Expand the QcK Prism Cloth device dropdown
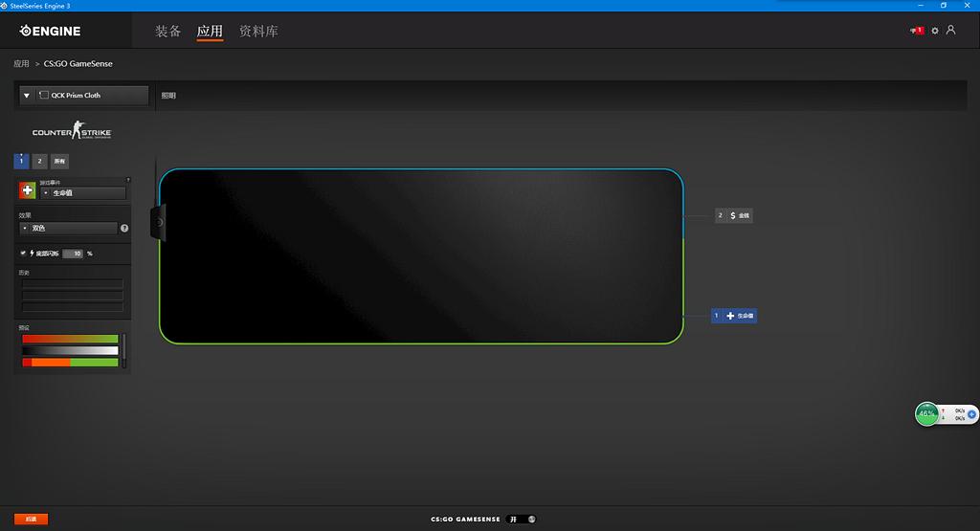 pos(84,95)
